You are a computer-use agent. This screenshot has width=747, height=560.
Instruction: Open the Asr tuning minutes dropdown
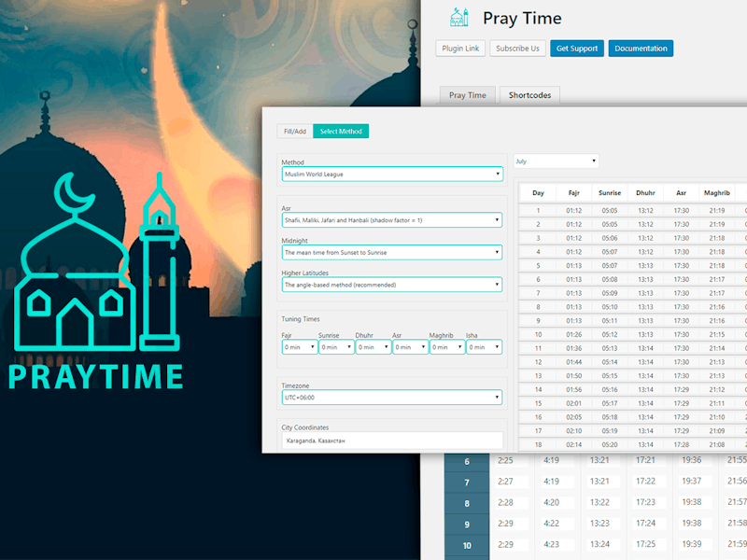[410, 347]
